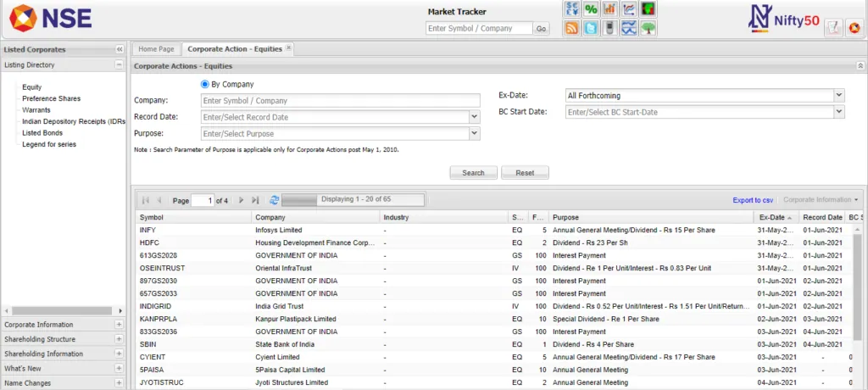This screenshot has height=390, width=868.
Task: Open Legend for series item
Action: coord(49,144)
